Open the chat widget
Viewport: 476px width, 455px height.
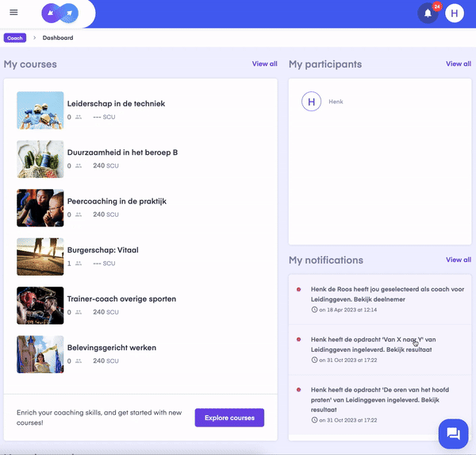tap(453, 434)
